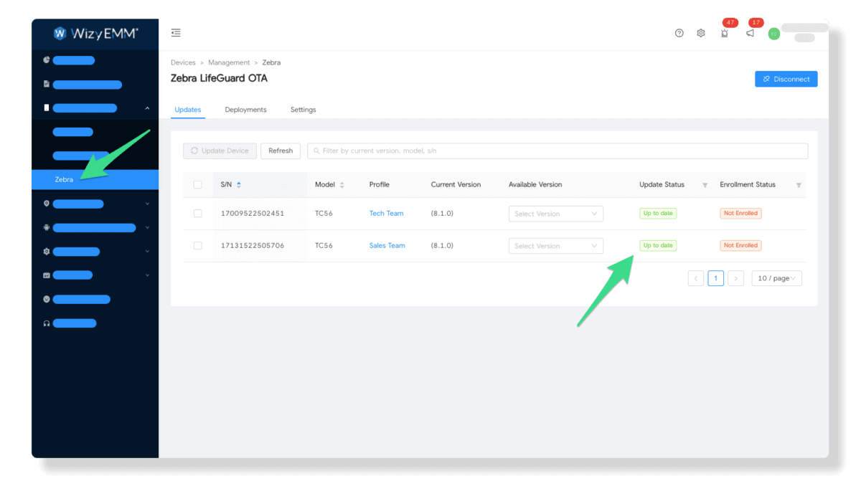Open Select Version dropdown for Sales Team device

[x=555, y=246]
